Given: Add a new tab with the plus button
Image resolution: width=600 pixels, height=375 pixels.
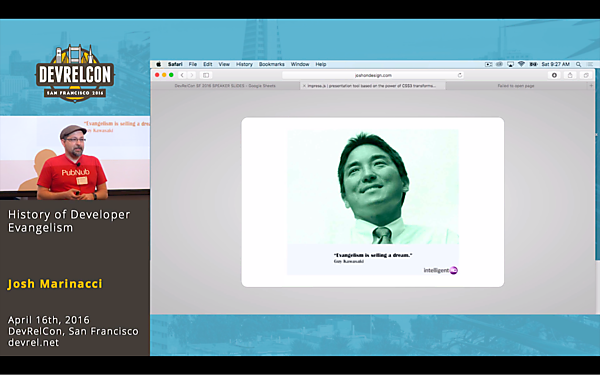Looking at the screenshot, I should (x=591, y=86).
